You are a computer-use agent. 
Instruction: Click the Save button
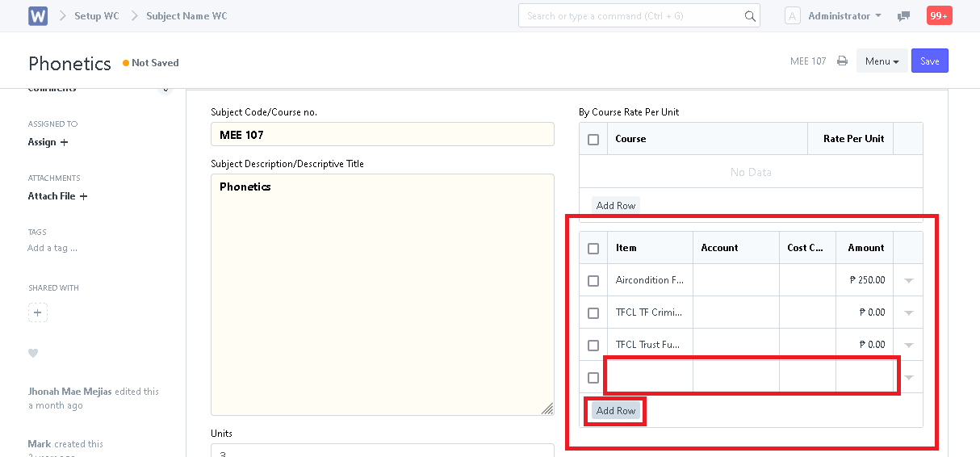[930, 61]
